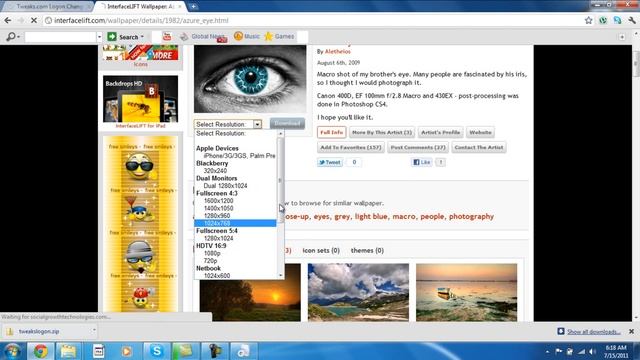Click the green Search toolbar button
640x360 pixels.
point(125,37)
